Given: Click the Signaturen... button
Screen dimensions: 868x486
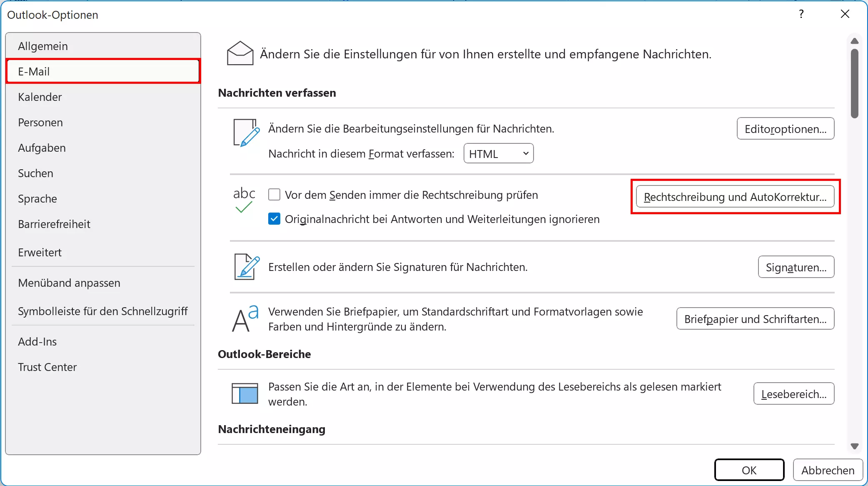Looking at the screenshot, I should point(796,267).
